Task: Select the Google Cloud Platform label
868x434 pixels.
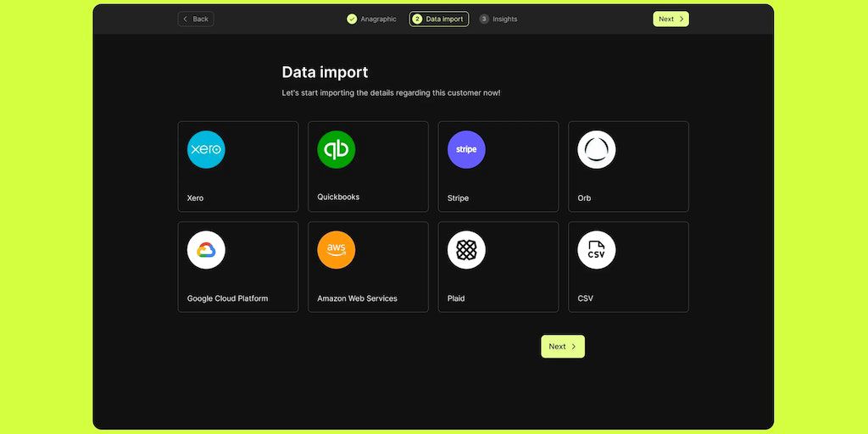Action: click(x=227, y=298)
